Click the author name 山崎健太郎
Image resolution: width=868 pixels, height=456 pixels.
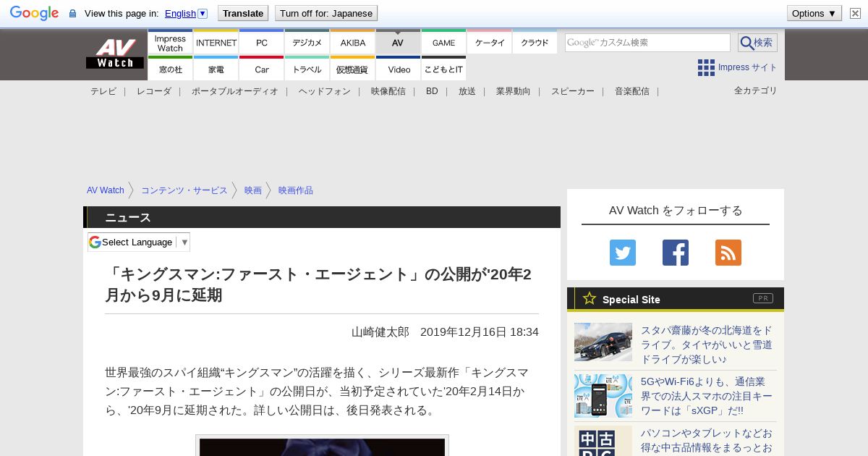tap(380, 332)
